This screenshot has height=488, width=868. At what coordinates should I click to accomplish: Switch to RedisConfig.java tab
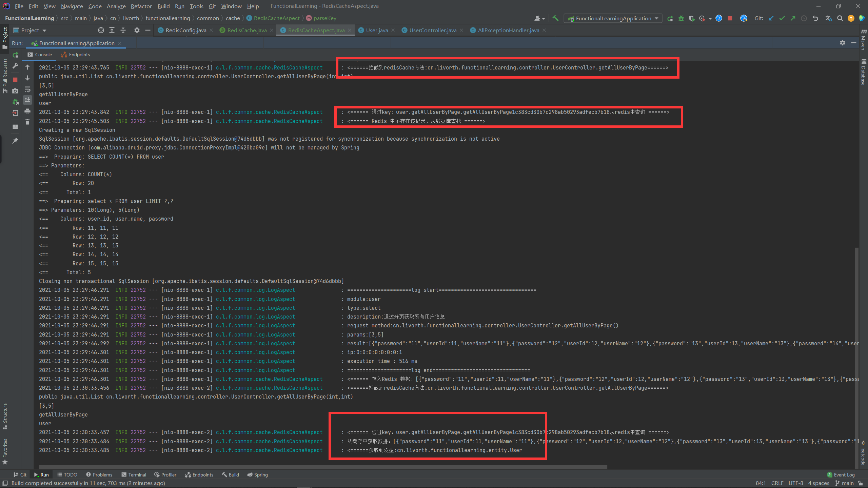[x=186, y=30]
